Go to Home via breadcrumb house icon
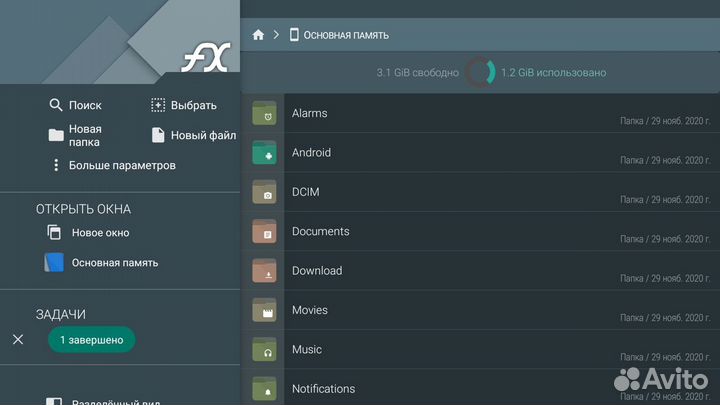Viewport: 720px width, 405px height. pyautogui.click(x=258, y=35)
